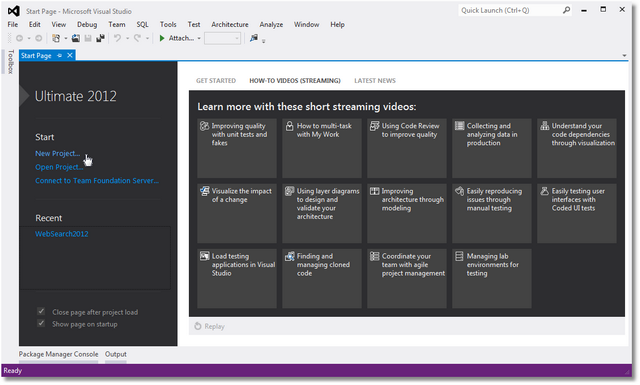Open the document tab list dropdown arrow

[624, 56]
